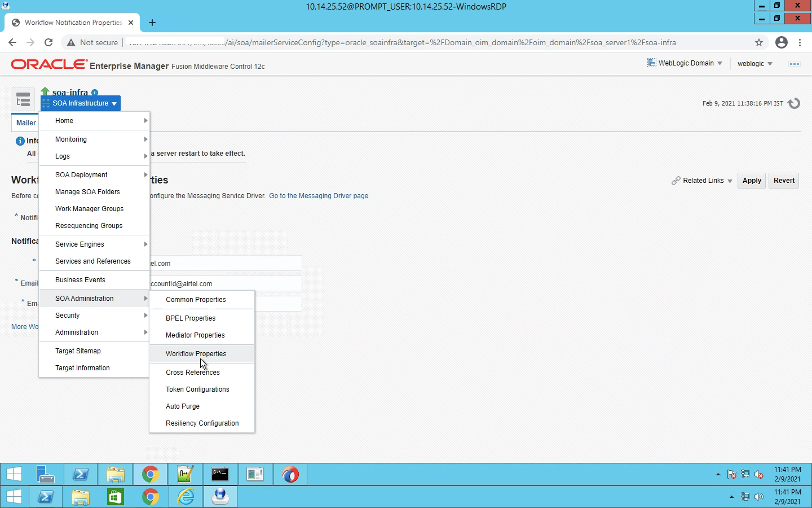Open the WebLogic Domain icon in the header
The height and width of the screenshot is (508, 812).
pyautogui.click(x=652, y=63)
